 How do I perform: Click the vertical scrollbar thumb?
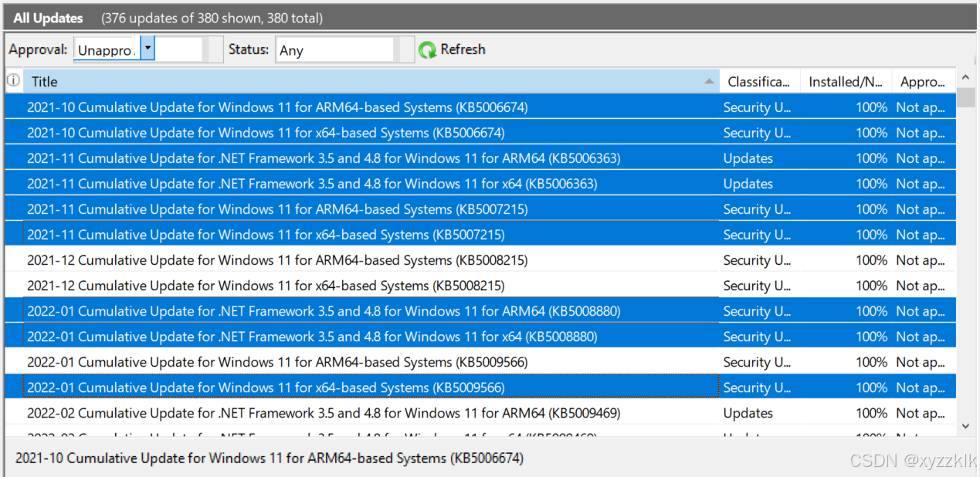point(965,97)
